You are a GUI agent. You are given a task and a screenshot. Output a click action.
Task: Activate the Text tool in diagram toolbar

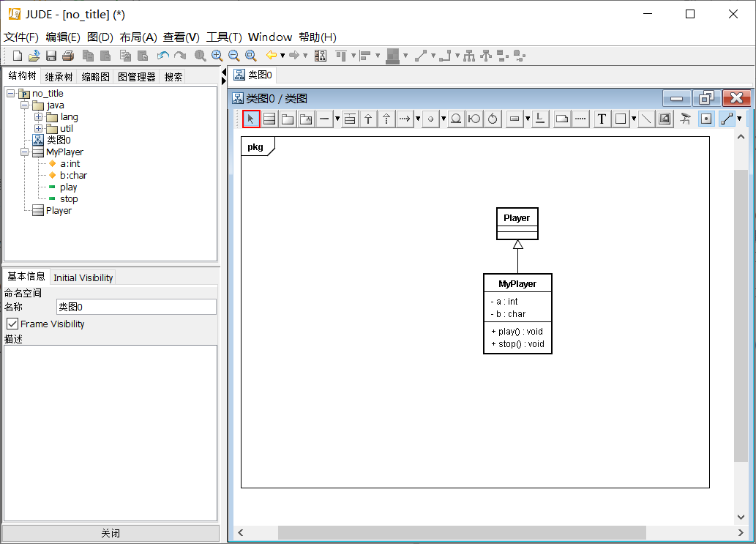pyautogui.click(x=601, y=118)
